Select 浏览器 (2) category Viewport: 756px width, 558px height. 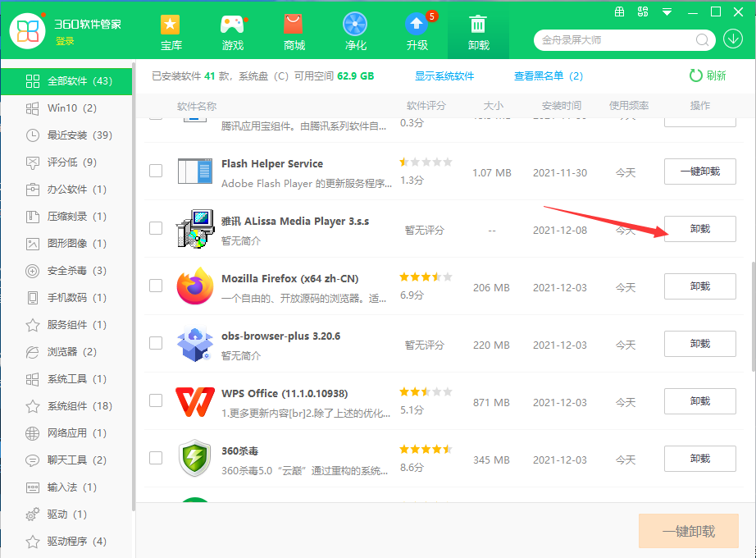point(66,352)
